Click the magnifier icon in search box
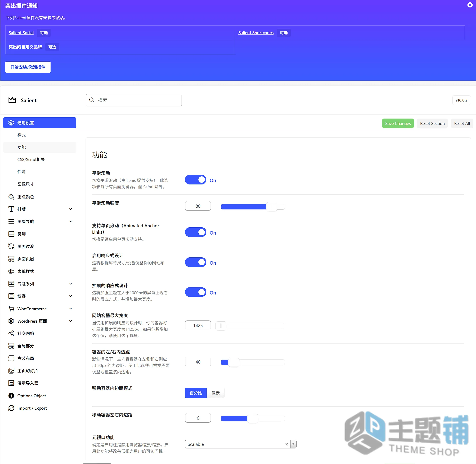 [x=92, y=100]
